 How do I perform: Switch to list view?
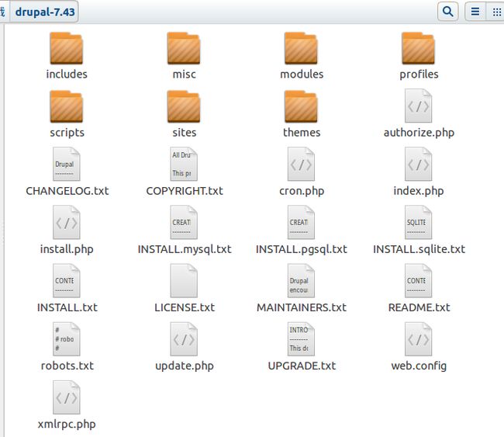pyautogui.click(x=475, y=12)
